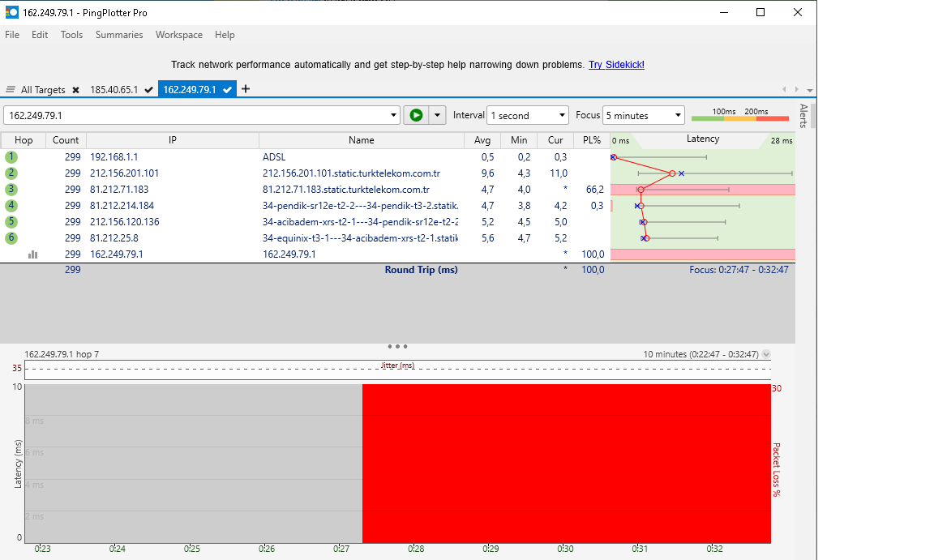Select the 81.212.214.184 IP cell

pyautogui.click(x=122, y=205)
